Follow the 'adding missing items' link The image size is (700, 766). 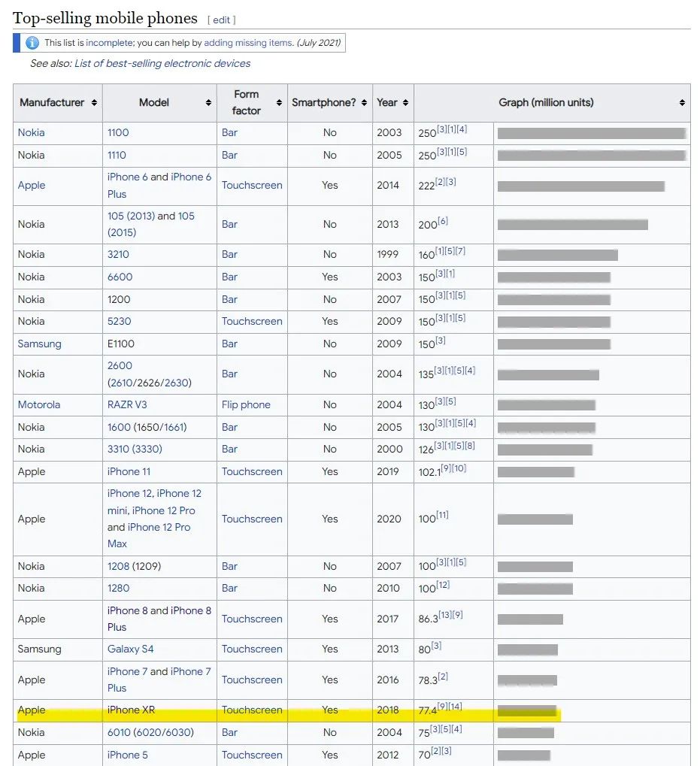click(247, 43)
